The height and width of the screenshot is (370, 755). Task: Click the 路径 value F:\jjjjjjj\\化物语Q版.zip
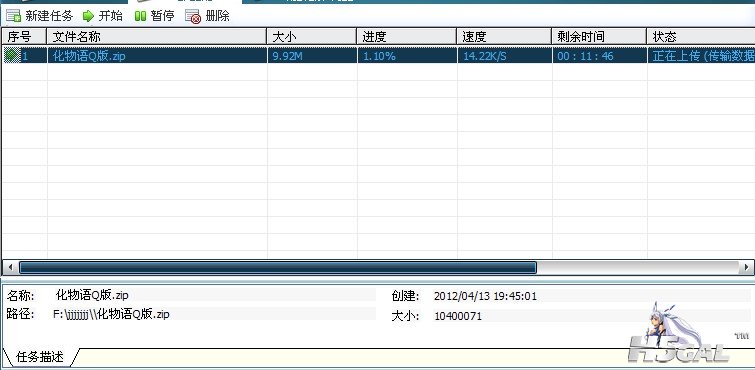(x=111, y=315)
